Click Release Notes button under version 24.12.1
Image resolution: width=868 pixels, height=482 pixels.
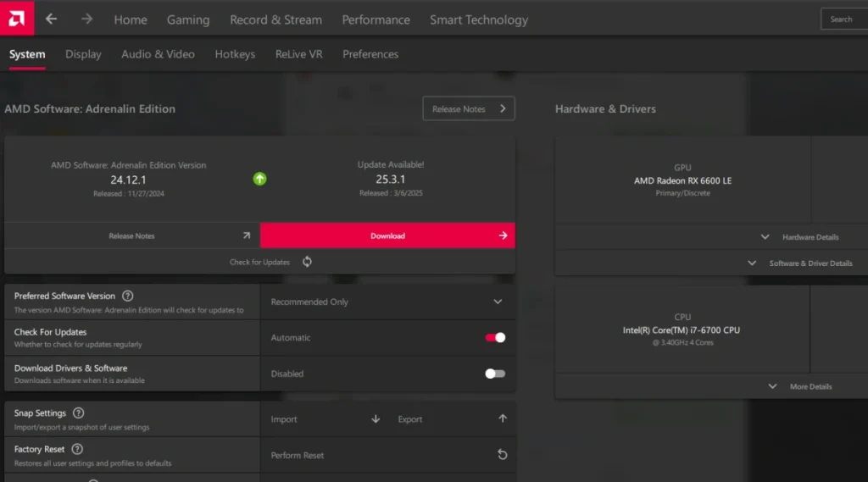click(131, 235)
